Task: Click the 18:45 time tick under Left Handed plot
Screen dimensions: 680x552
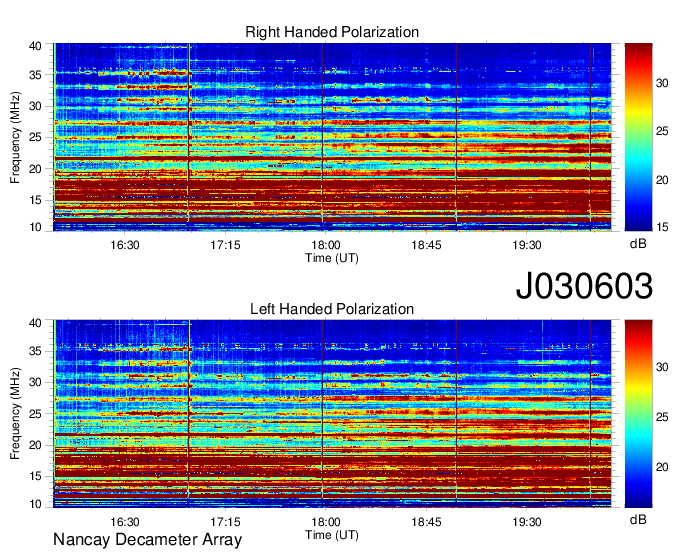Action: click(426, 522)
